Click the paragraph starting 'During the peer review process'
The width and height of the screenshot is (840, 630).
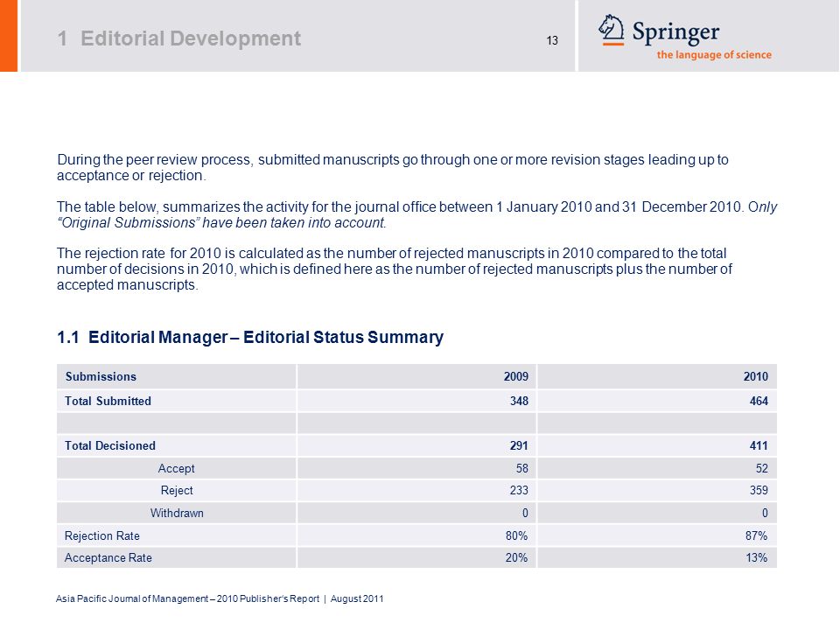point(393,168)
